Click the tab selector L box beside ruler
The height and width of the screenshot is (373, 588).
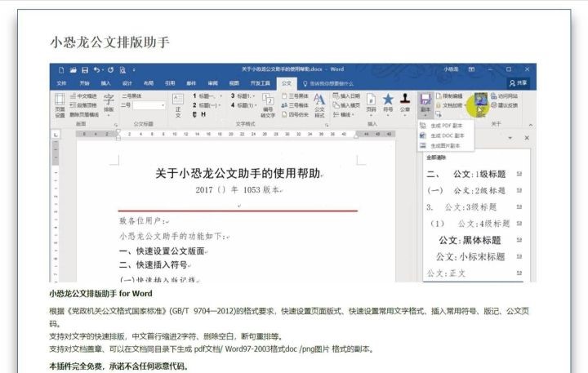click(56, 134)
